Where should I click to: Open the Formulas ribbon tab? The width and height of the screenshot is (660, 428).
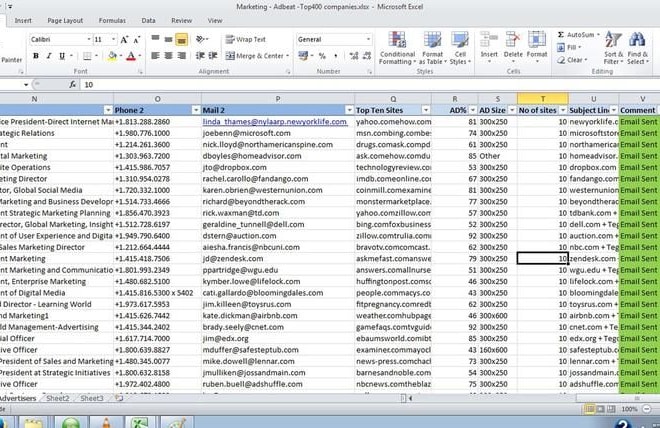112,21
